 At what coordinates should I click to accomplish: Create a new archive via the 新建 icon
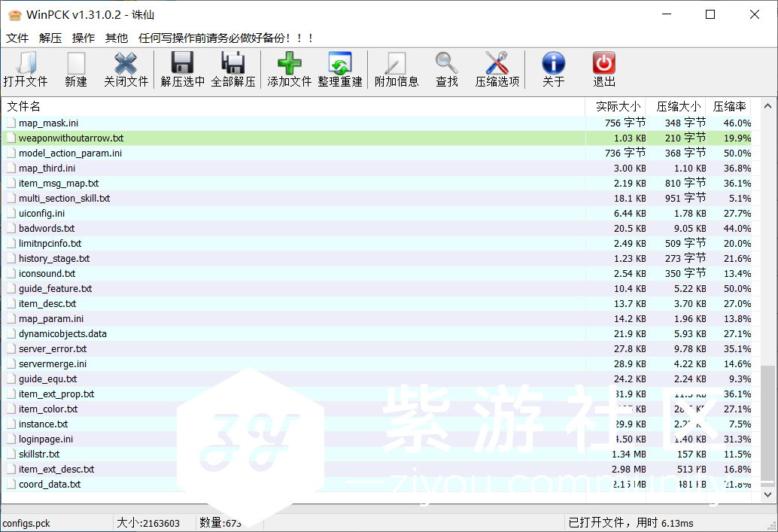76,68
